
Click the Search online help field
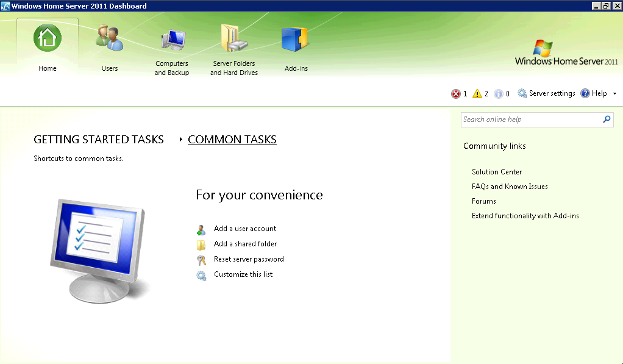point(532,120)
